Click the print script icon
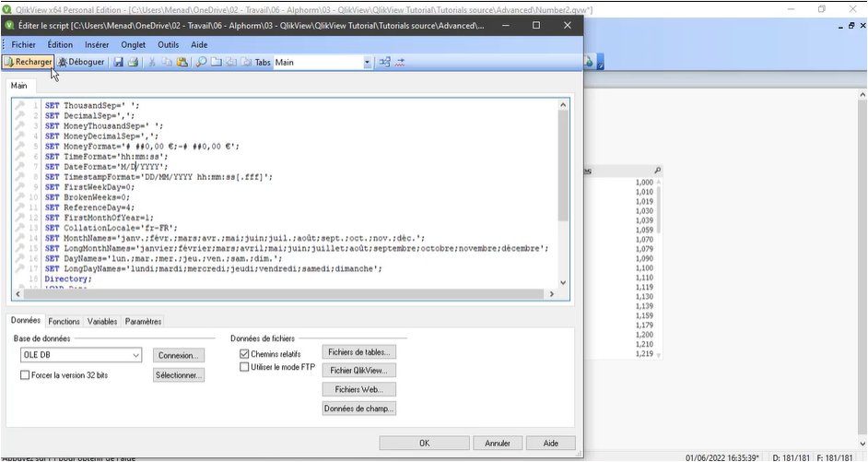 point(133,63)
